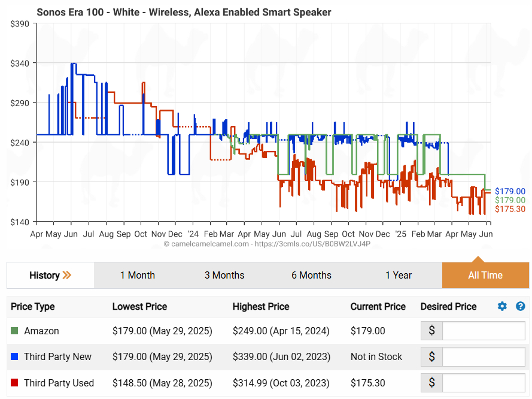Click the Sonos Era 100 chart title
532x399 pixels.
[x=184, y=12]
